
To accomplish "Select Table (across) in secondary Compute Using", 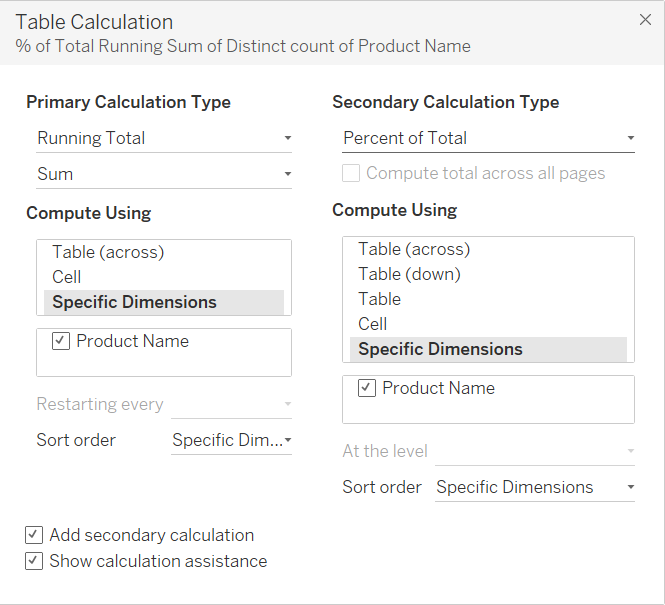I will [414, 249].
